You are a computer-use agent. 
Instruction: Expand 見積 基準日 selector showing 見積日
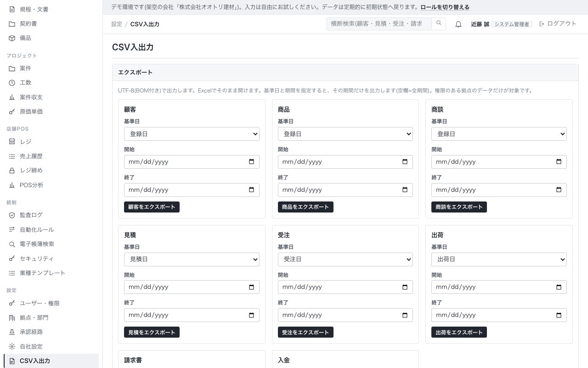tap(192, 259)
